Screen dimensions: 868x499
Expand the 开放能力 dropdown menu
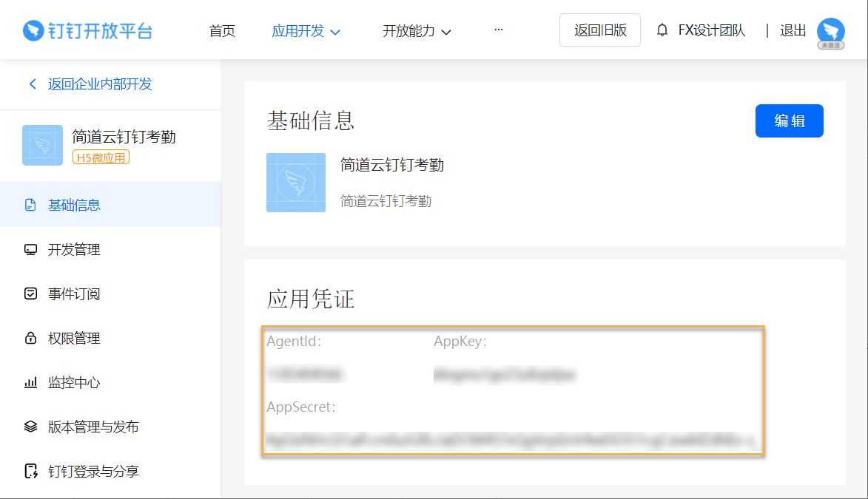(417, 31)
